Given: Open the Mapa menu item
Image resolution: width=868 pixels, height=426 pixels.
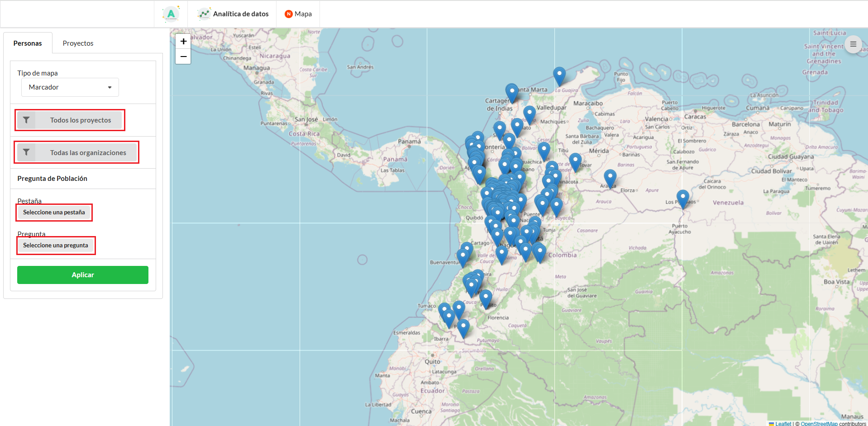Looking at the screenshot, I should (x=298, y=14).
